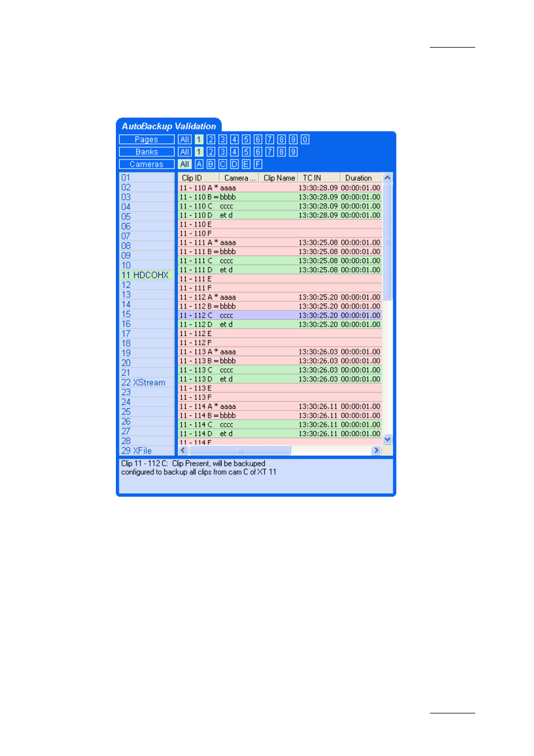Select server 10 in the list
Viewport: 534px width, 756px height.
pos(147,265)
